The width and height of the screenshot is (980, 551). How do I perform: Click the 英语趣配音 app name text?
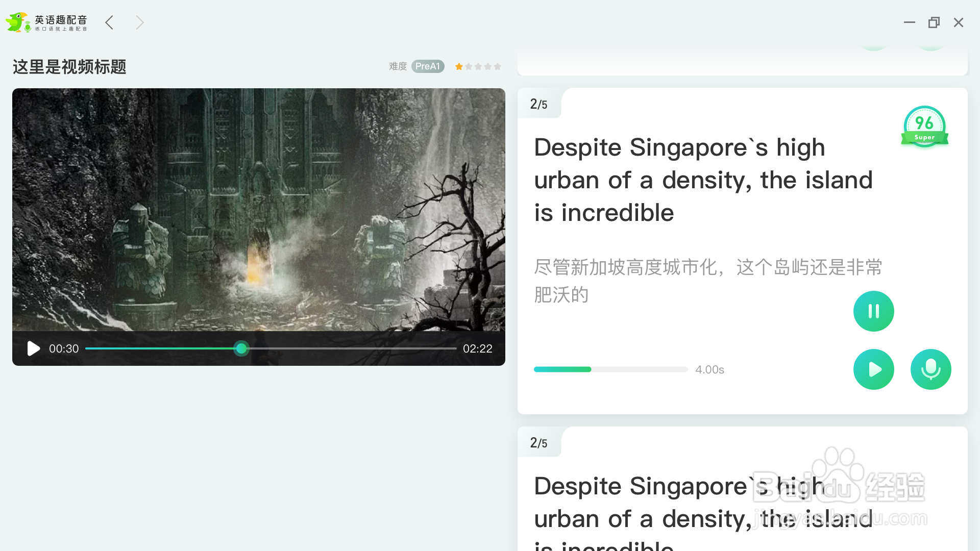[x=61, y=20]
